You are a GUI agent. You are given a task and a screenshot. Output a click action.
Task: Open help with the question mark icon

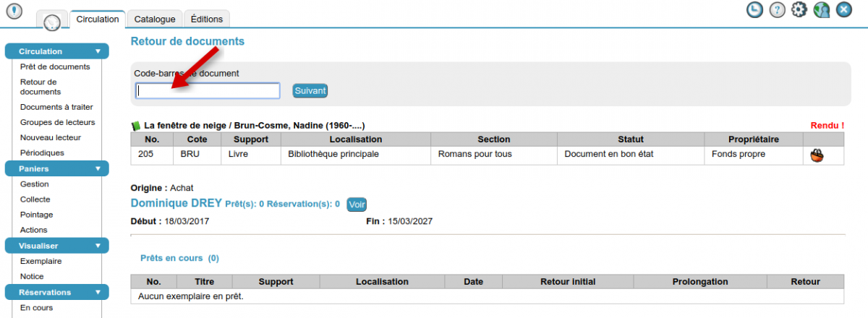coord(777,10)
